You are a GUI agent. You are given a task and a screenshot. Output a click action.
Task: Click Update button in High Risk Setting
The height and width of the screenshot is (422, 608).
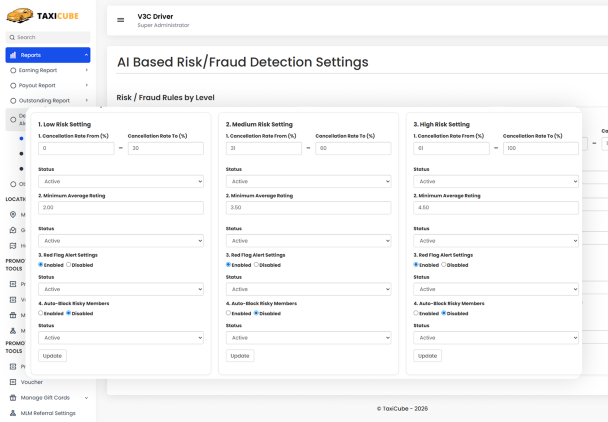427,356
